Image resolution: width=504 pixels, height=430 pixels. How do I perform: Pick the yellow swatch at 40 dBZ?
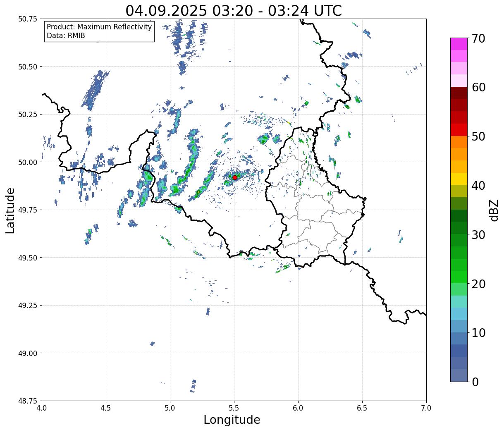(459, 179)
